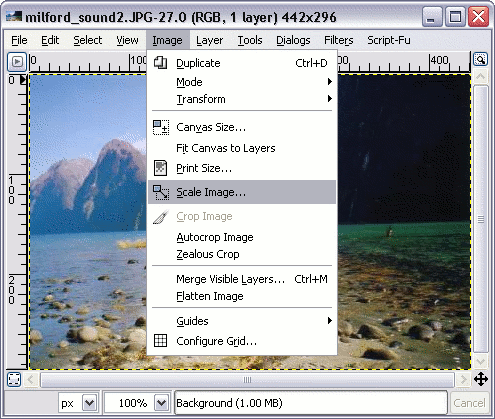Click the vertical scrollbar thumb

(481, 219)
